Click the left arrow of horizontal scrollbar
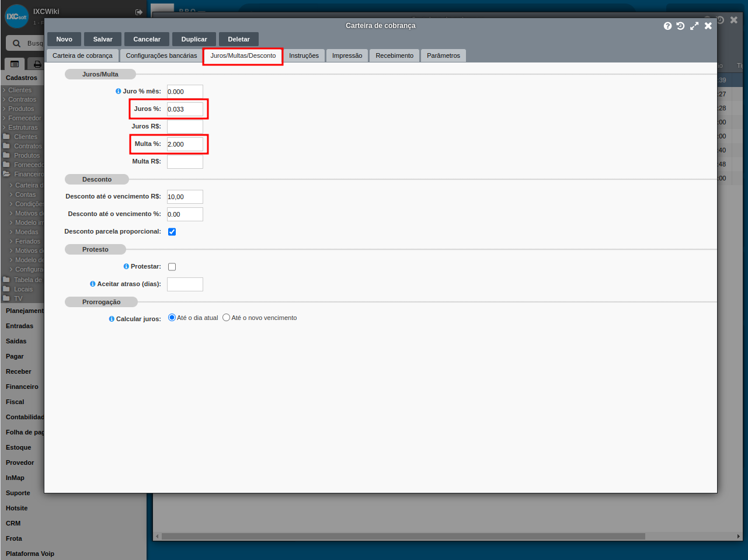This screenshot has height=560, width=748. [x=156, y=536]
